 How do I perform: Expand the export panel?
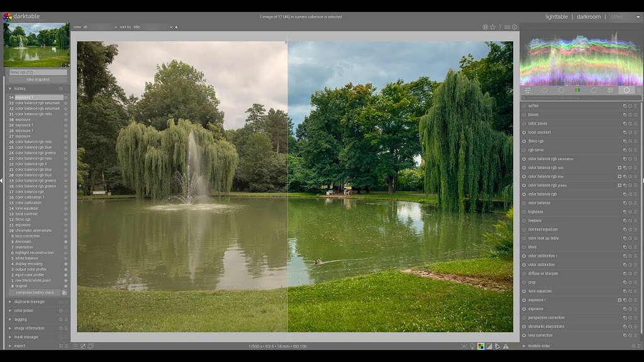coord(28,345)
